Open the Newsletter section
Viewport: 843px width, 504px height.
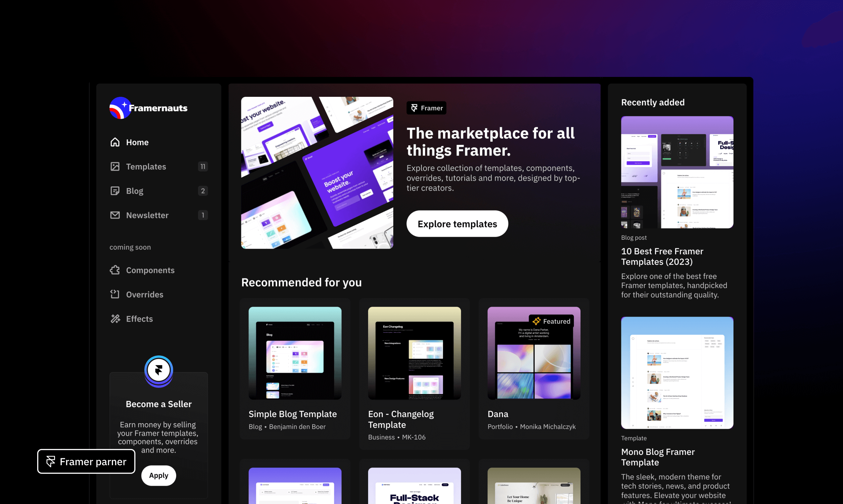[x=159, y=215]
